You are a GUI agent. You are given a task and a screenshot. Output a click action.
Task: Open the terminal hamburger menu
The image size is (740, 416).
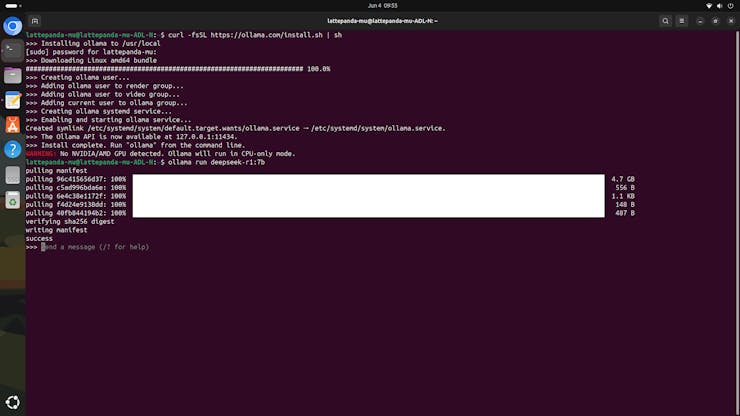point(681,21)
